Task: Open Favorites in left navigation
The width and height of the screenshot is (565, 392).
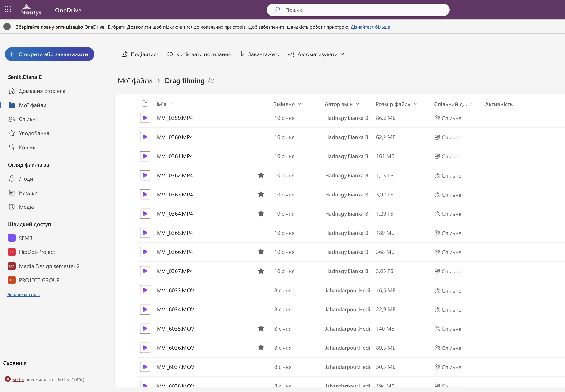Action: click(34, 133)
